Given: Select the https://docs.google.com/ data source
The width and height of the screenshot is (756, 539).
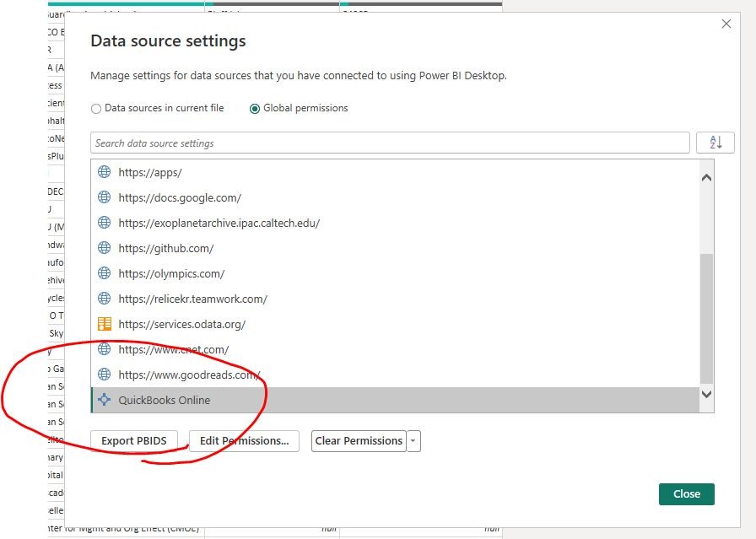Looking at the screenshot, I should (395, 197).
